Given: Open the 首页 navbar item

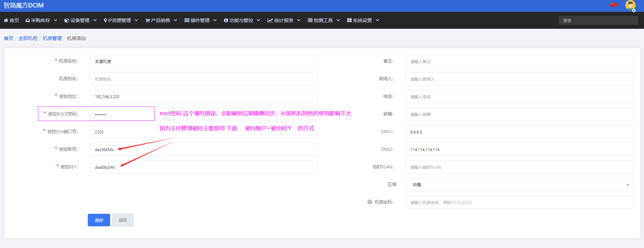Looking at the screenshot, I should pos(11,20).
